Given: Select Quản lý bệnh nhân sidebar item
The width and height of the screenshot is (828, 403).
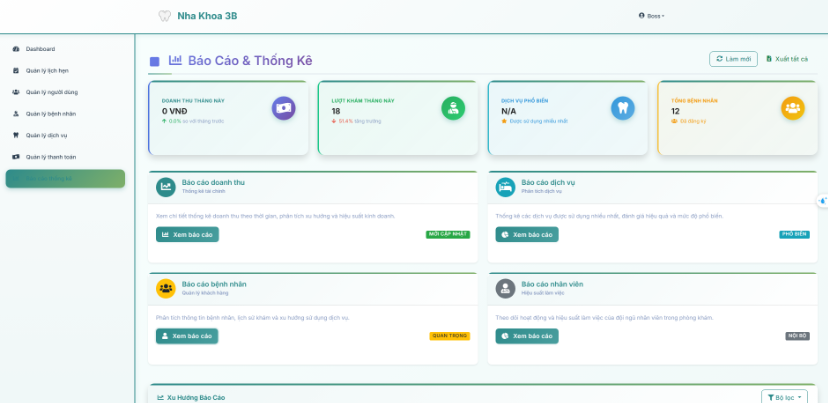Looking at the screenshot, I should click(50, 114).
